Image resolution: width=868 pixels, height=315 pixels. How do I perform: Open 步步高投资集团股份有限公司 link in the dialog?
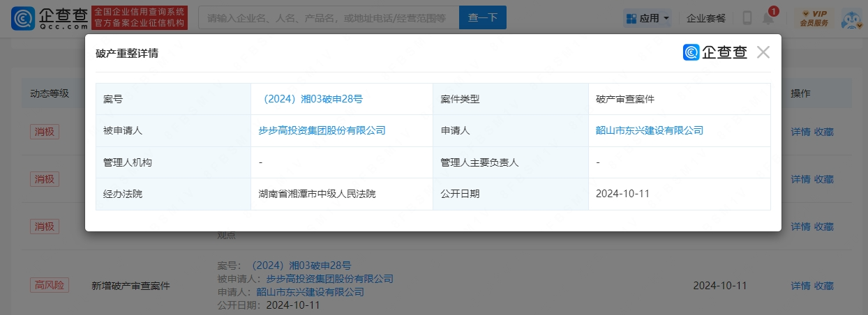coord(322,130)
